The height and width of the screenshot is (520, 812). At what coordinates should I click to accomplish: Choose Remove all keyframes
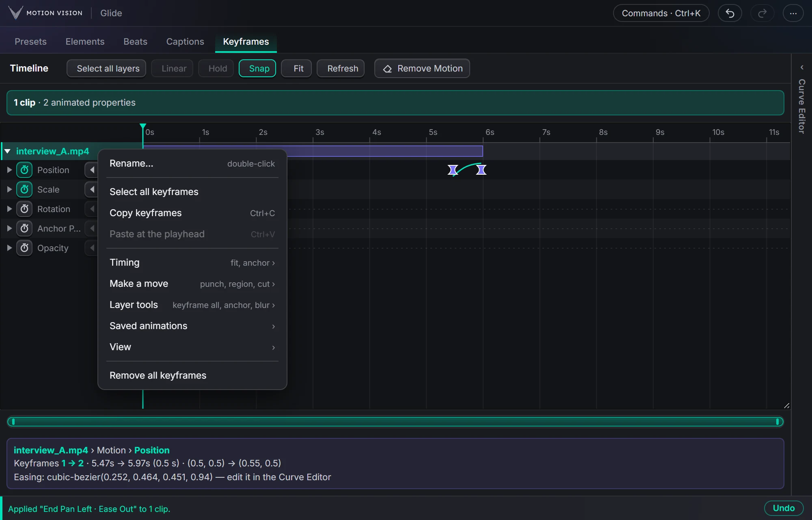click(192, 375)
